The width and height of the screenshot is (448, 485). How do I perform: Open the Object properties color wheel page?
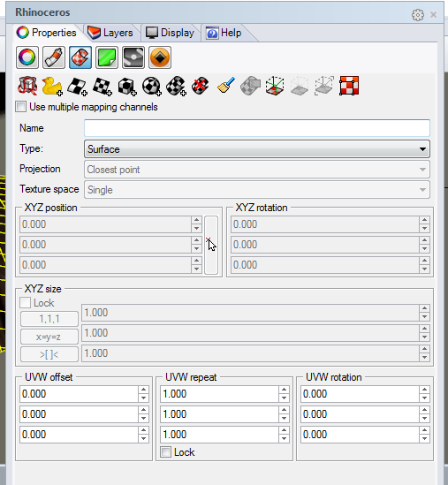(27, 57)
